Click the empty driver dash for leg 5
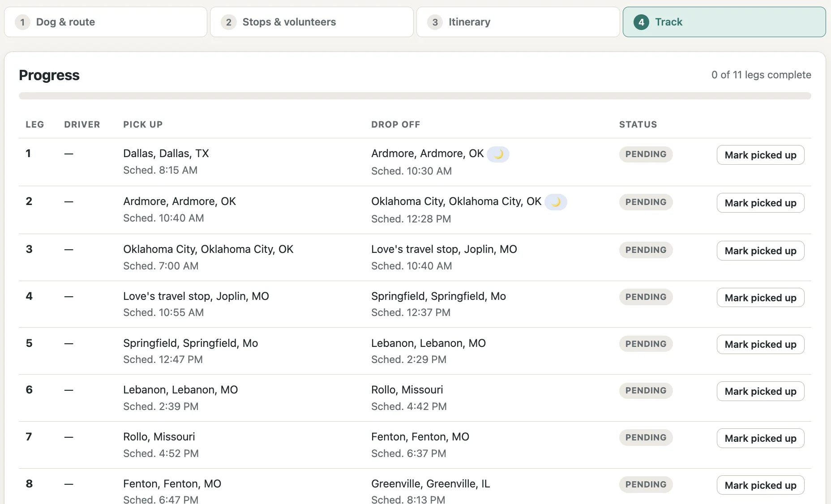Image resolution: width=831 pixels, height=504 pixels. [69, 343]
